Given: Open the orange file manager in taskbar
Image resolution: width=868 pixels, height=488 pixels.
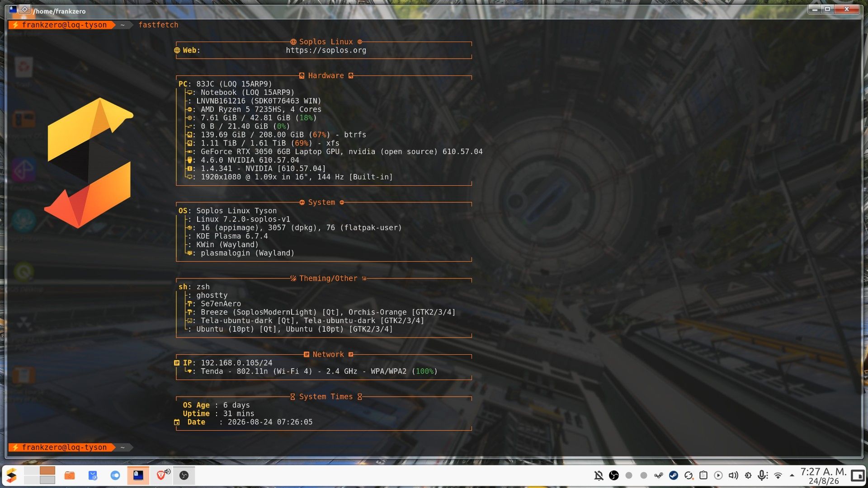Looking at the screenshot, I should [70, 475].
